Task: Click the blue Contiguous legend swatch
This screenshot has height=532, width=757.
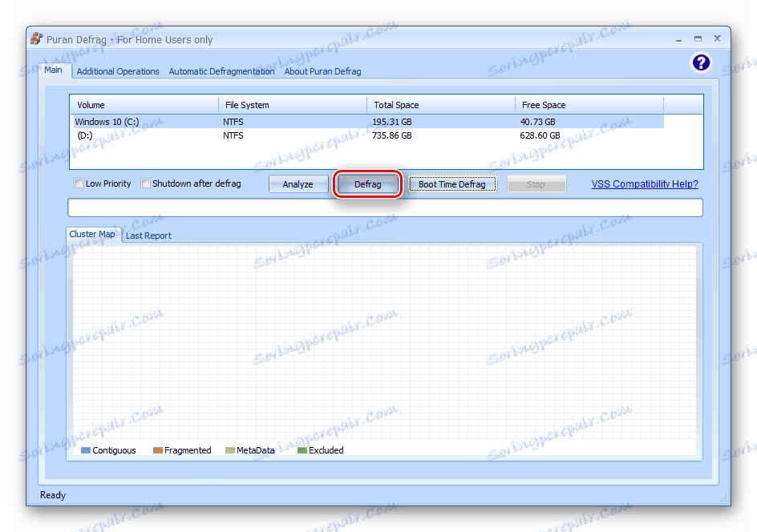Action: 86,450
